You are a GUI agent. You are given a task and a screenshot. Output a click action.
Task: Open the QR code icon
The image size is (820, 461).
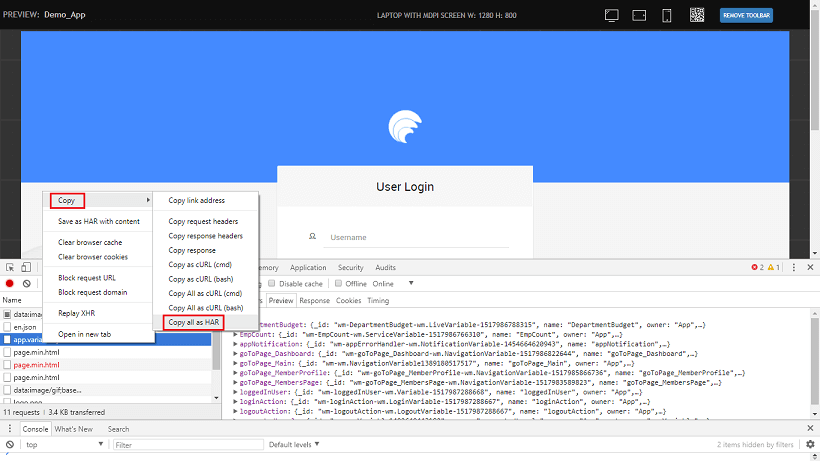699,15
